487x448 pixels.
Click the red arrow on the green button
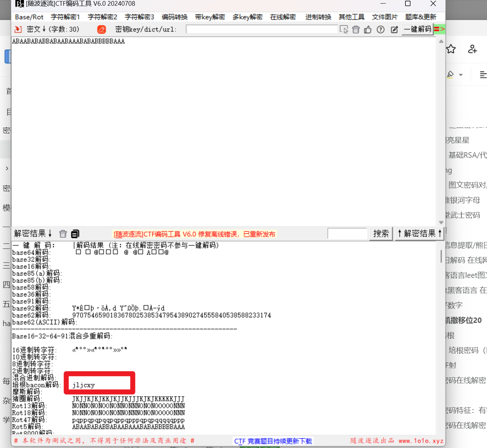439,29
